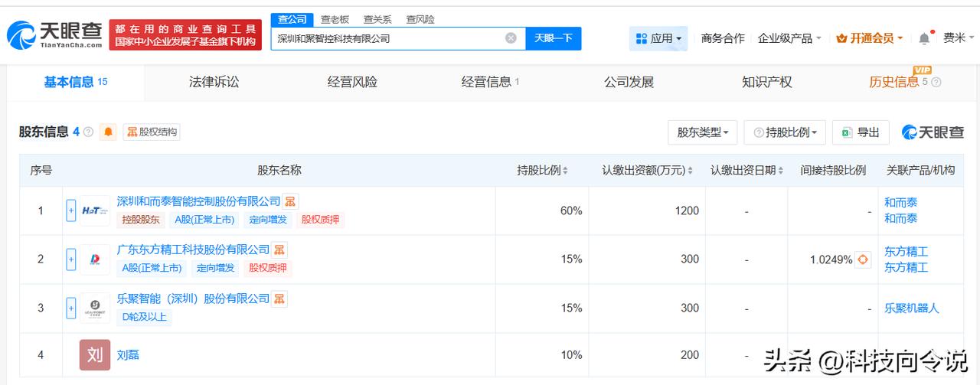Open the 股东类型 filter dropdown
The width and height of the screenshot is (980, 385).
[x=702, y=132]
